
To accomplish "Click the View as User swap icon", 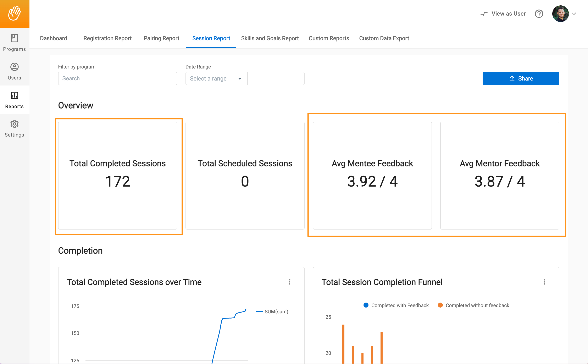I will click(484, 14).
